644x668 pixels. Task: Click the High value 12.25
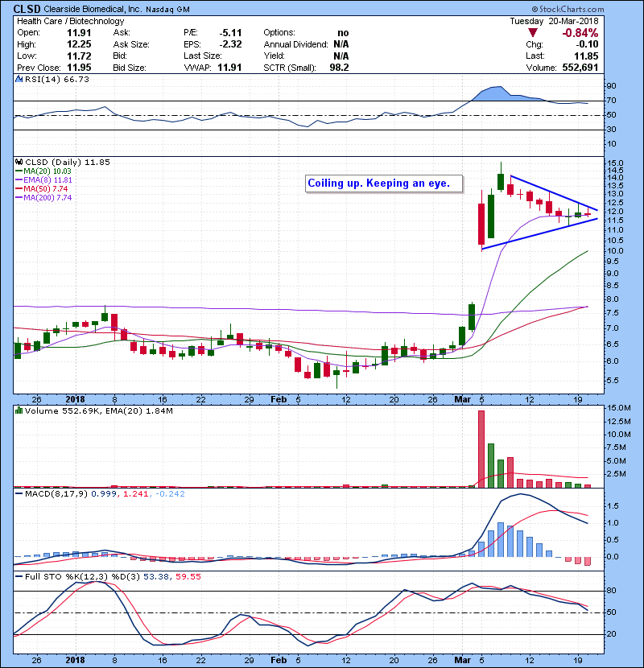(x=79, y=44)
